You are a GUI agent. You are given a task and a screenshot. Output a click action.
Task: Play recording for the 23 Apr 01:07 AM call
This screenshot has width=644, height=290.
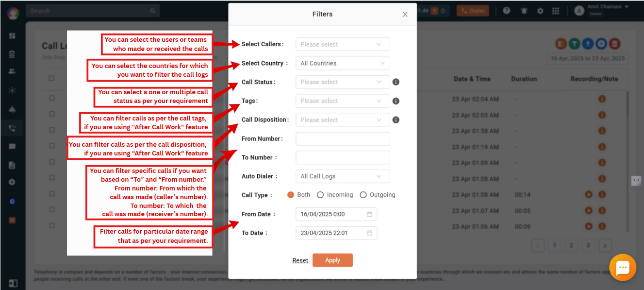pyautogui.click(x=588, y=211)
